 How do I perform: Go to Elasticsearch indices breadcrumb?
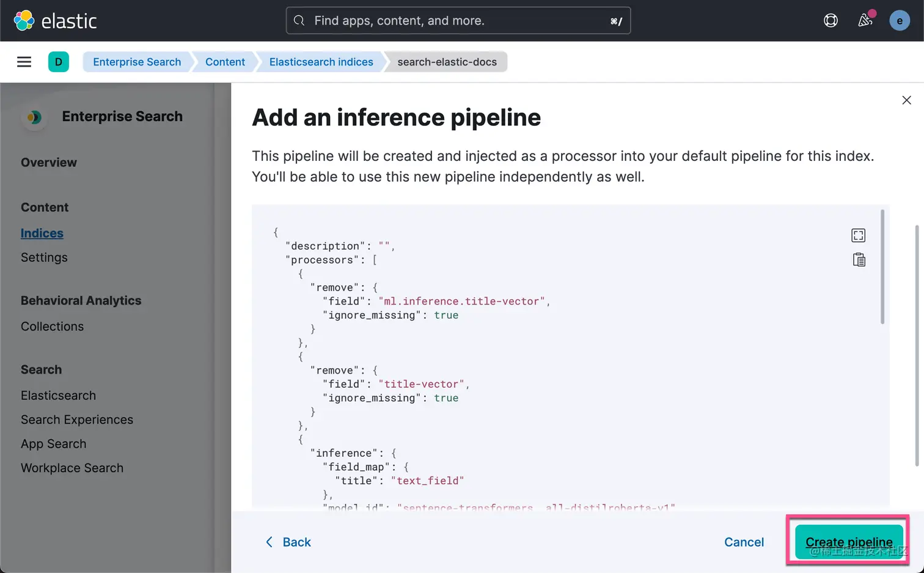tap(321, 62)
